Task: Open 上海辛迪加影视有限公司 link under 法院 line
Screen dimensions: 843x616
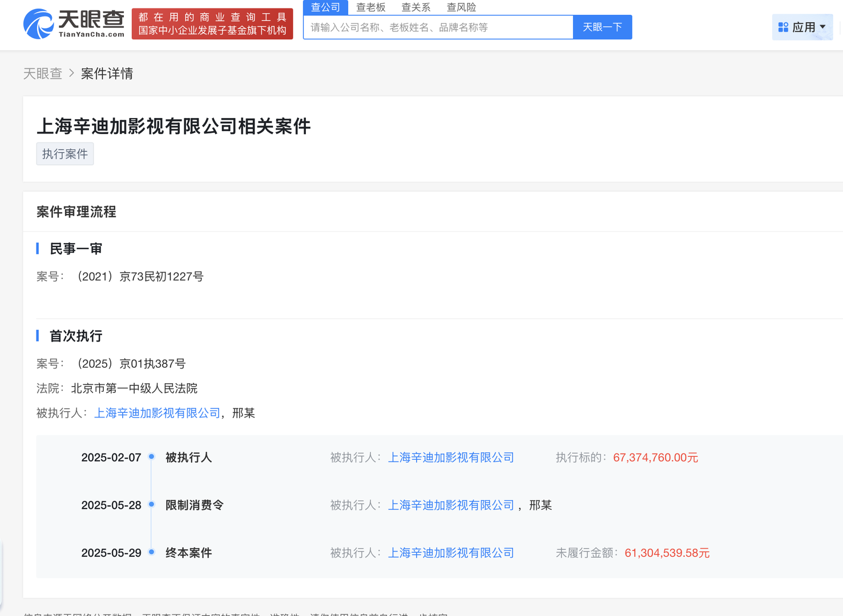Action: tap(157, 413)
